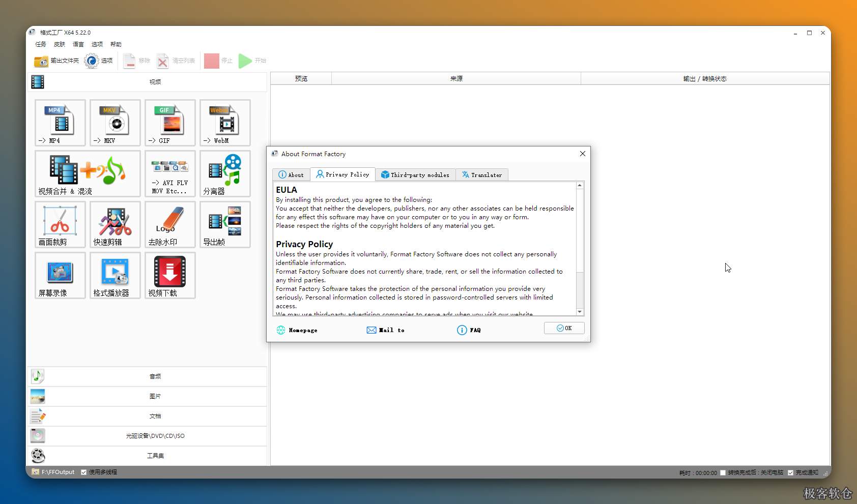Click scroll-down arrow of policy text
Screen dimensions: 857x504
(x=580, y=312)
